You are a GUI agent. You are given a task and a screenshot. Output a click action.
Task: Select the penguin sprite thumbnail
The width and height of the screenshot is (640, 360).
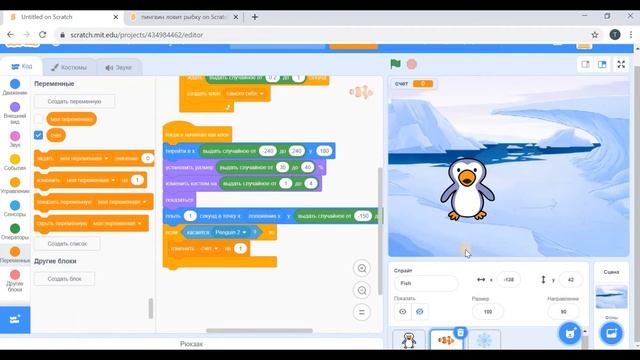(409, 340)
